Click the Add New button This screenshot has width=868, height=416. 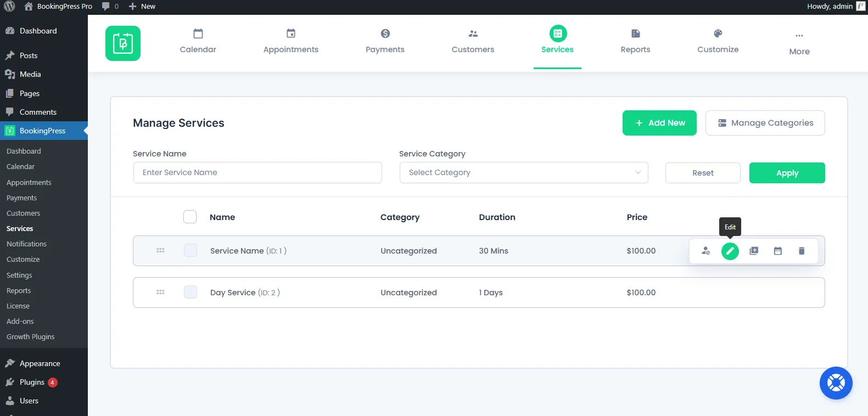pos(659,123)
